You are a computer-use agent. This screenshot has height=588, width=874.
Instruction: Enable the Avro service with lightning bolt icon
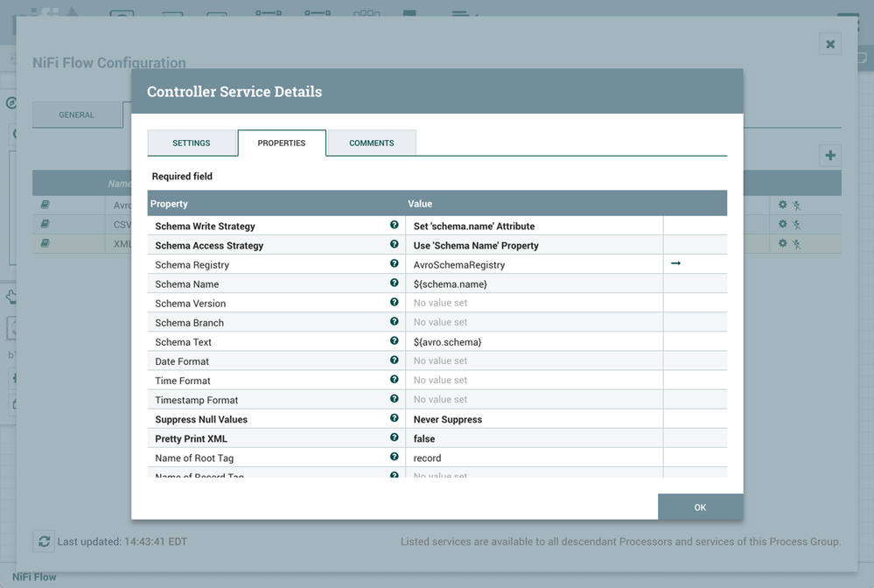click(x=796, y=205)
